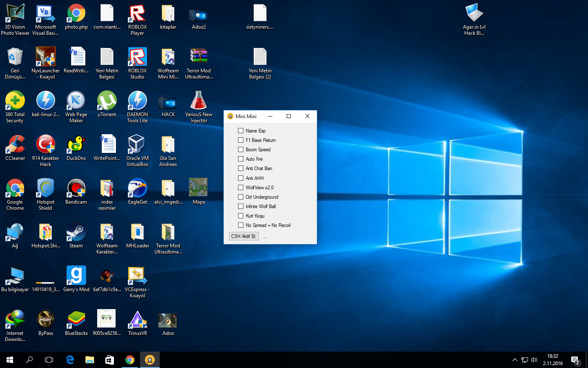
Task: Open the network status tray icon
Action: tap(525, 360)
